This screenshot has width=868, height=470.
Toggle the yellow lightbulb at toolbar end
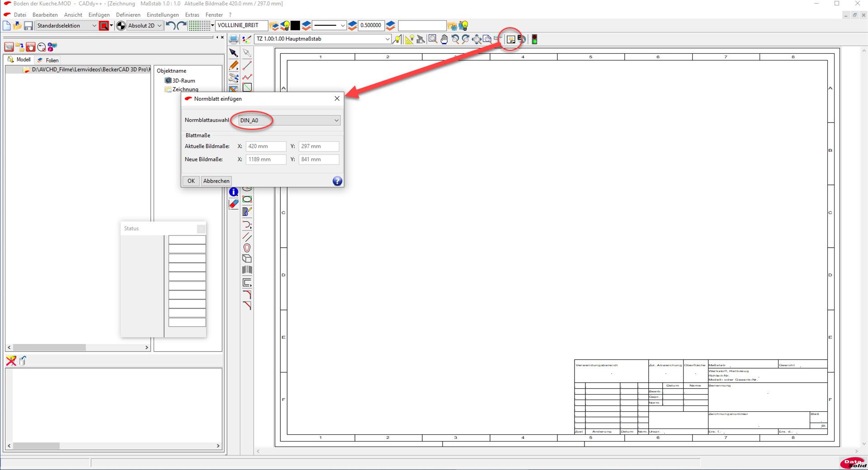(463, 26)
